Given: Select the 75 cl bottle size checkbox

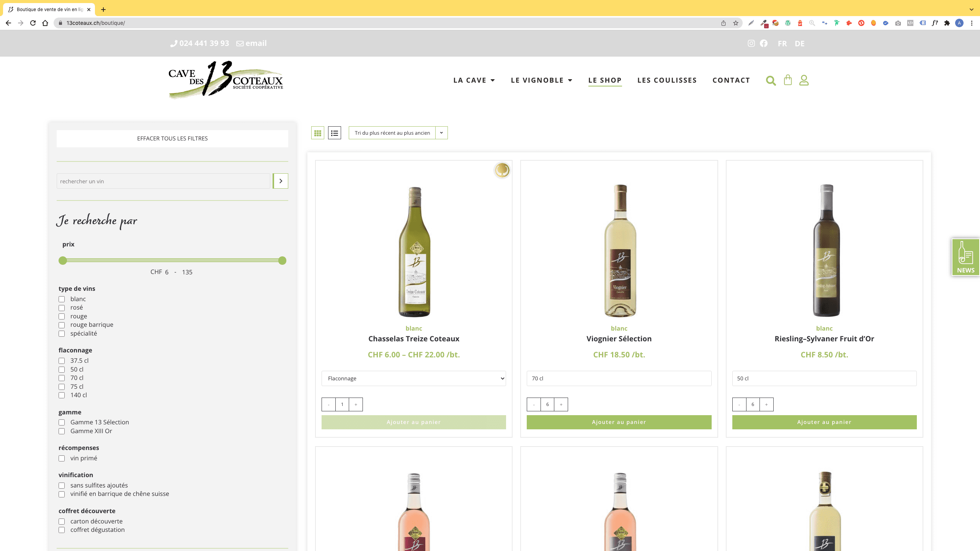Looking at the screenshot, I should [x=62, y=387].
